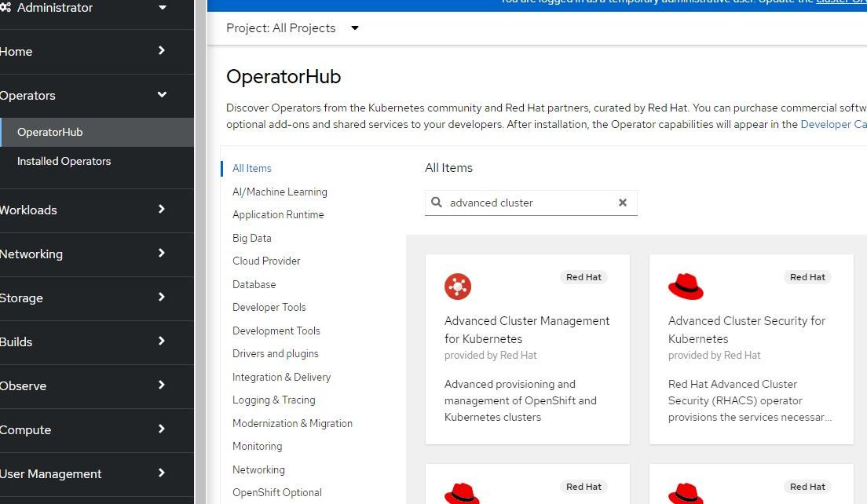867x504 pixels.
Task: Expand the Storage navigation section
Action: (97, 298)
